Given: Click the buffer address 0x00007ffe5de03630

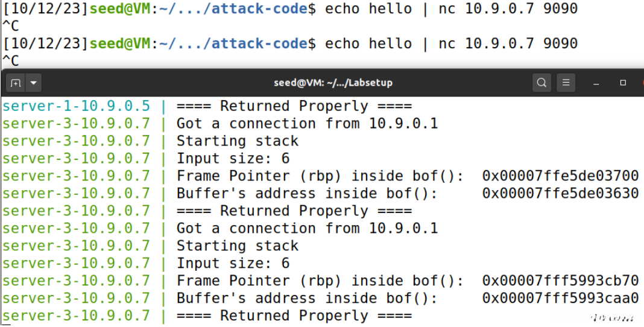Looking at the screenshot, I should (x=560, y=194).
